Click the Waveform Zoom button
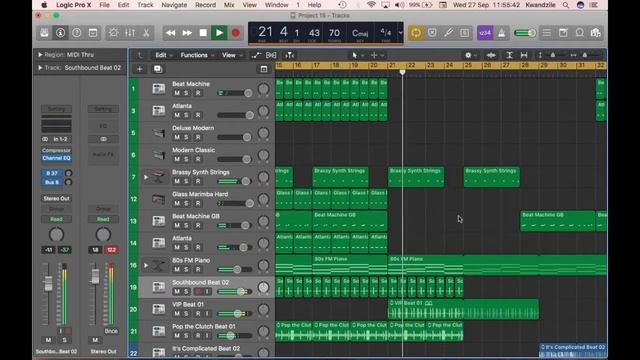 pos(491,55)
